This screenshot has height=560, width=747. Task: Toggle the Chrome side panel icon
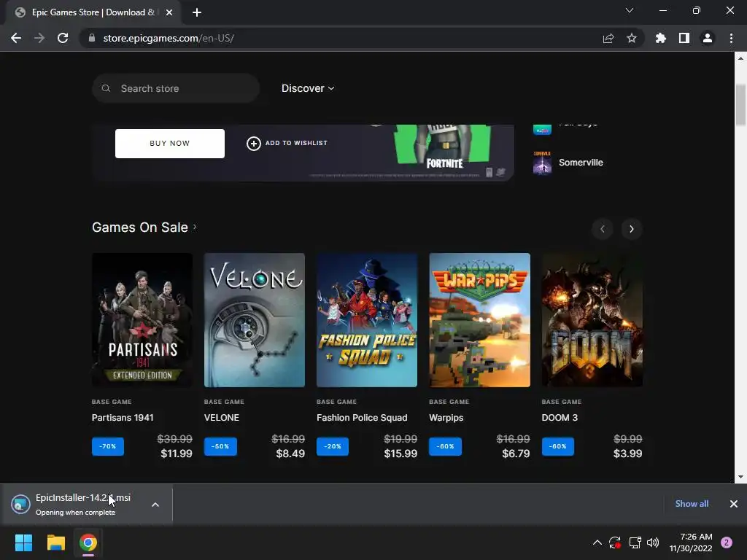[x=684, y=38]
